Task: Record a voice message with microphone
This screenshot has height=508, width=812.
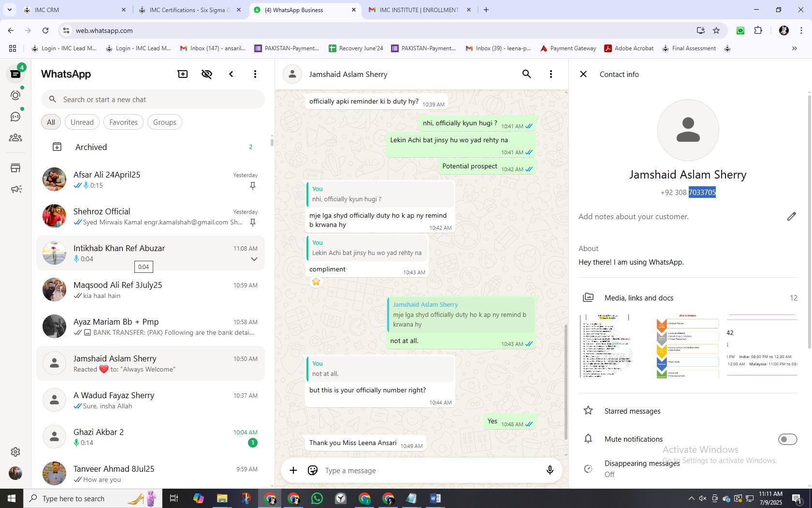Action: (550, 470)
